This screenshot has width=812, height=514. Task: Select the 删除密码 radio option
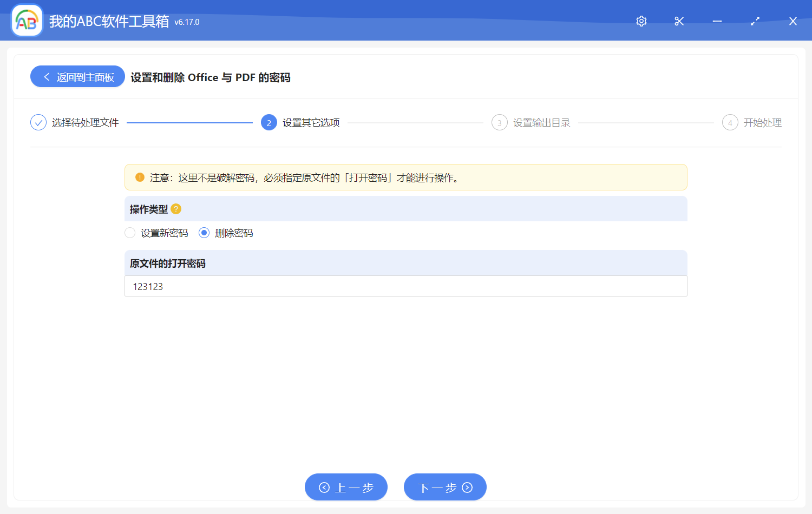[204, 233]
